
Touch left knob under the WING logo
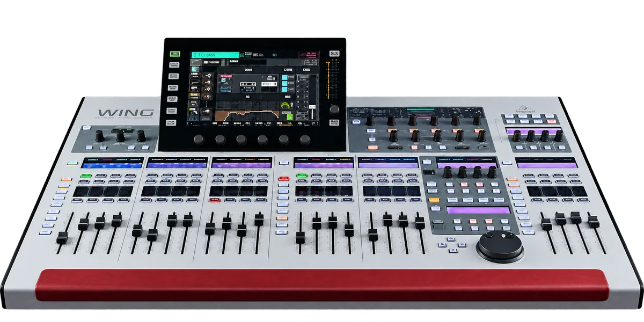pyautogui.click(x=99, y=136)
